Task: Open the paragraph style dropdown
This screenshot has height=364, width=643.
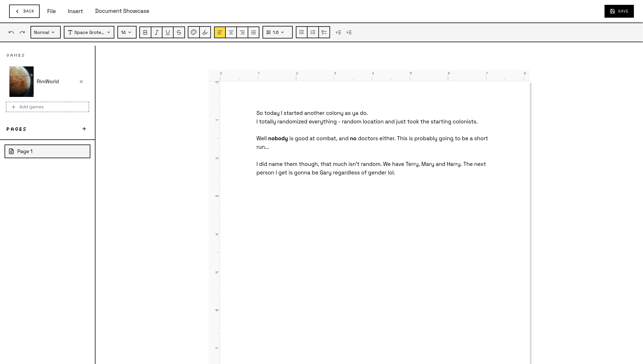Action: (45, 32)
